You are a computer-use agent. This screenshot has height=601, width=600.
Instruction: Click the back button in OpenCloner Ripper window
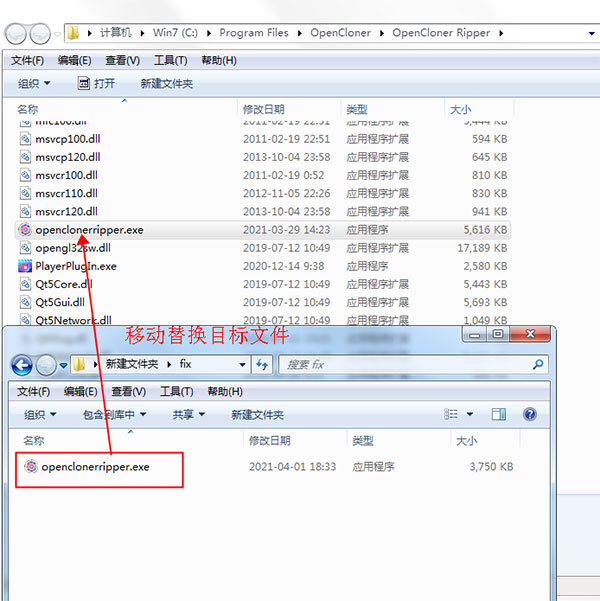click(16, 34)
